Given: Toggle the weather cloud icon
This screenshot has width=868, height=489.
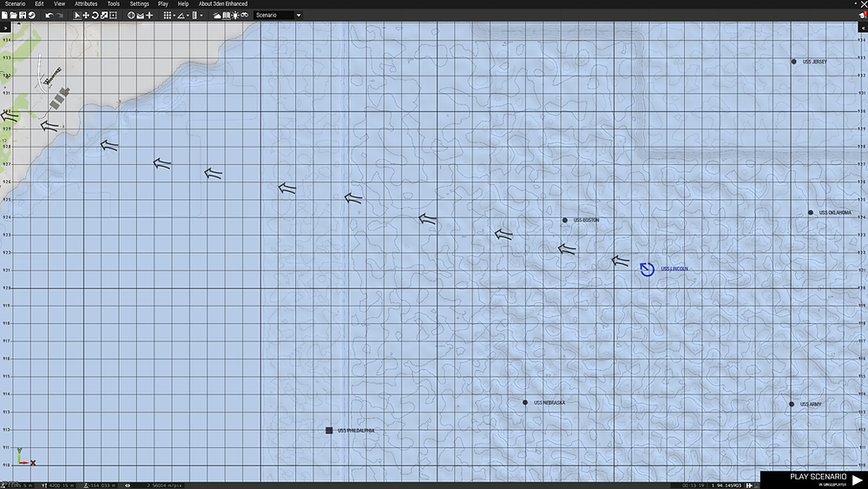Looking at the screenshot, I should (217, 16).
